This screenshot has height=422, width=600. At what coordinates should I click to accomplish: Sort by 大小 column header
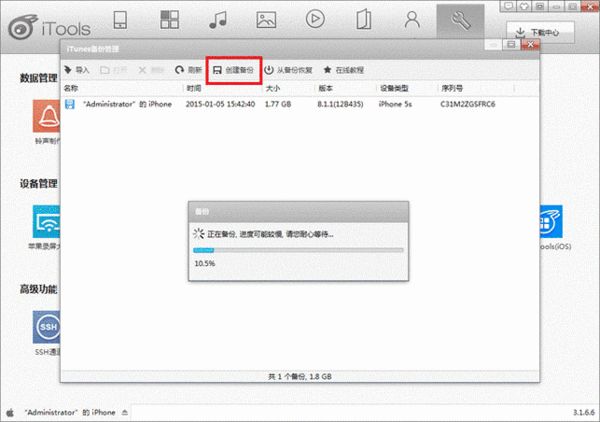(x=273, y=88)
